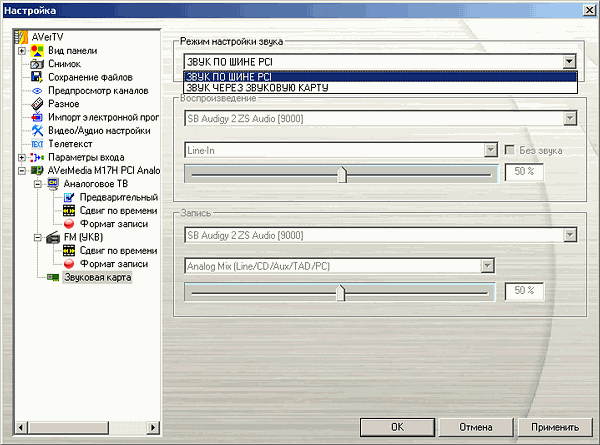Click the Звуковая карта card icon
Image resolution: width=600 pixels, height=445 pixels.
tap(54, 277)
